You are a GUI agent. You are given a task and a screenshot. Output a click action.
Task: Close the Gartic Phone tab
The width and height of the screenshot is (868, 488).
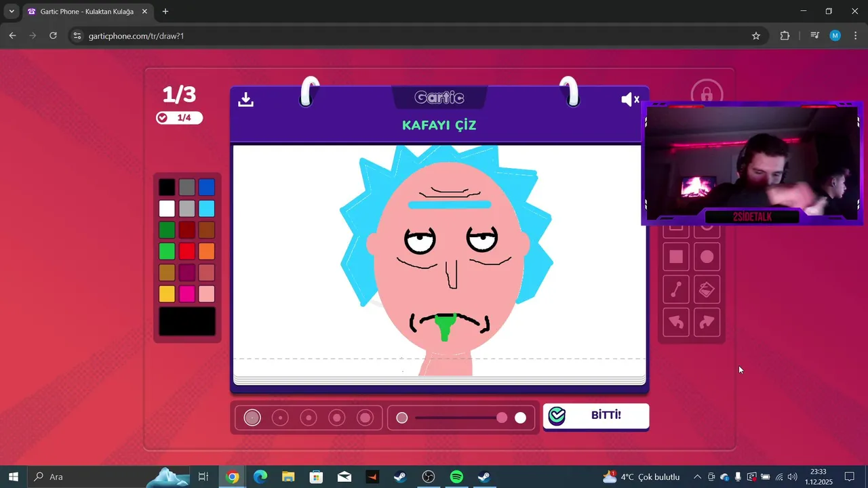coord(144,12)
